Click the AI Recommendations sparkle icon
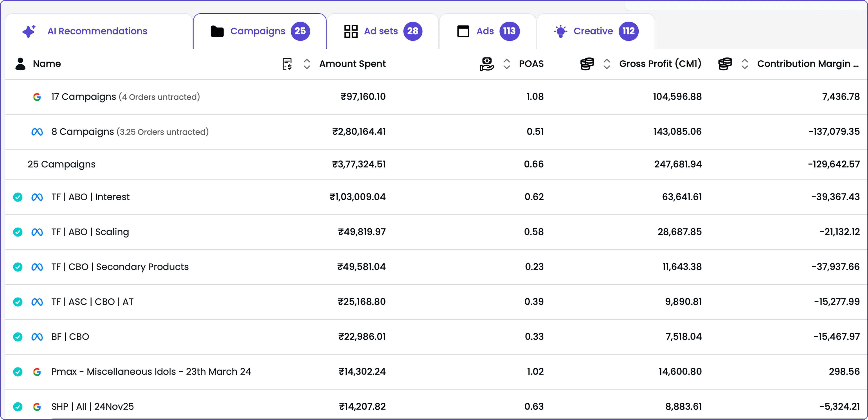 [x=29, y=31]
